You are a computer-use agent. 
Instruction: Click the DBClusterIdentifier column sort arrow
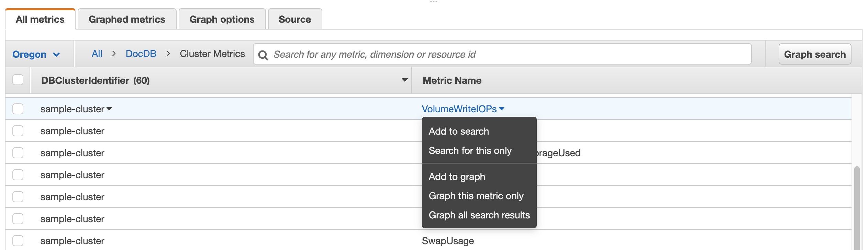(404, 80)
